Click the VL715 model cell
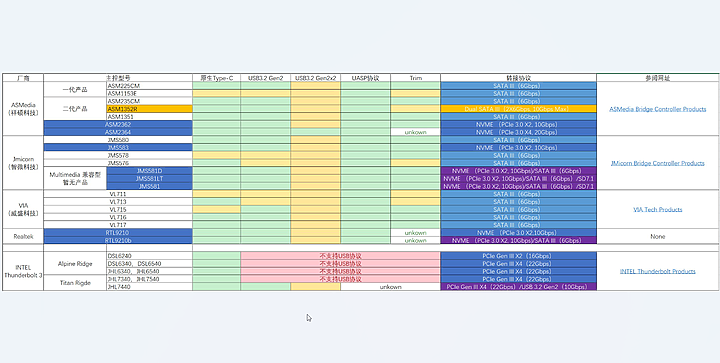Viewport: 720px width, 363px height. click(x=118, y=209)
